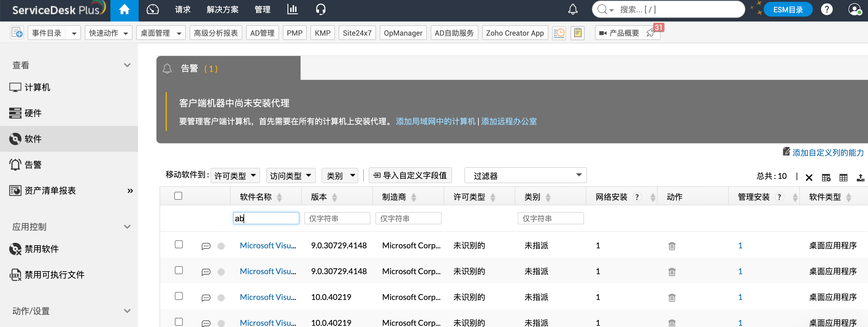
Task: Select the header select-all checkbox
Action: (x=178, y=195)
